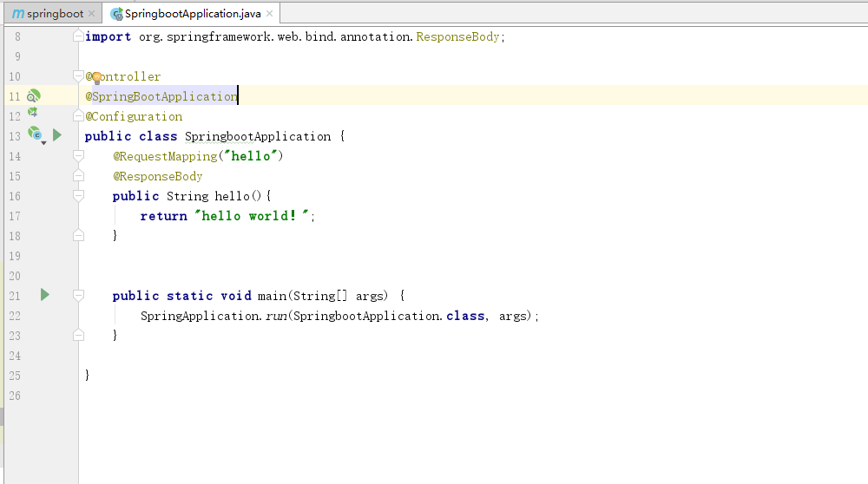
Task: Collapse fold marker at line 12
Action: [x=78, y=115]
